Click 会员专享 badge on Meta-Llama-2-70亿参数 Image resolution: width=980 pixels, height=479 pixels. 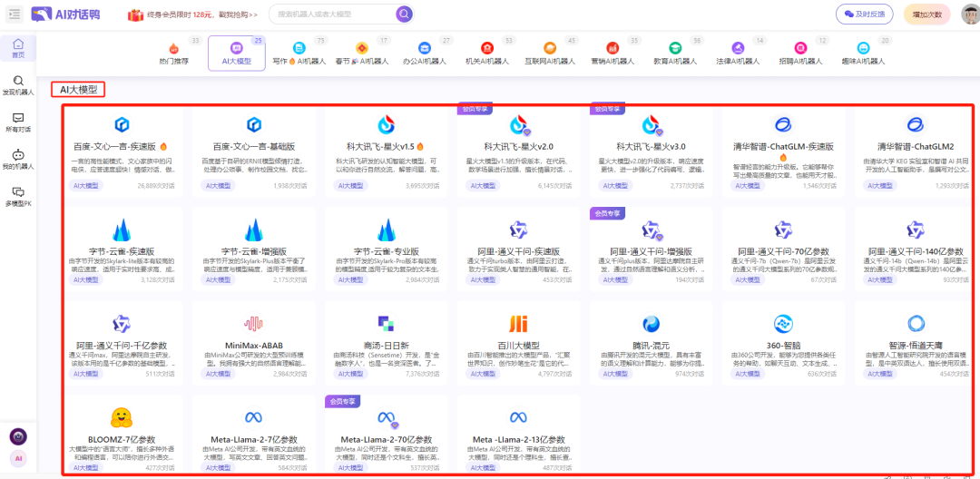343,401
